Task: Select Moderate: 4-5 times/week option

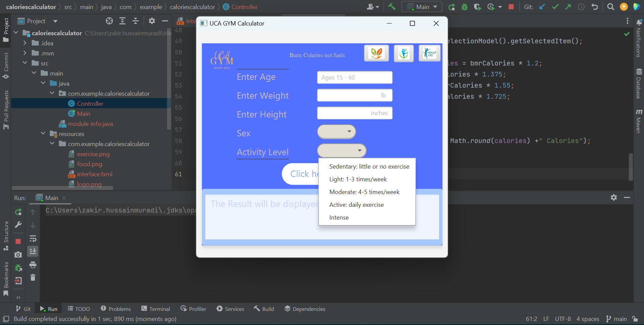Action: [367, 192]
